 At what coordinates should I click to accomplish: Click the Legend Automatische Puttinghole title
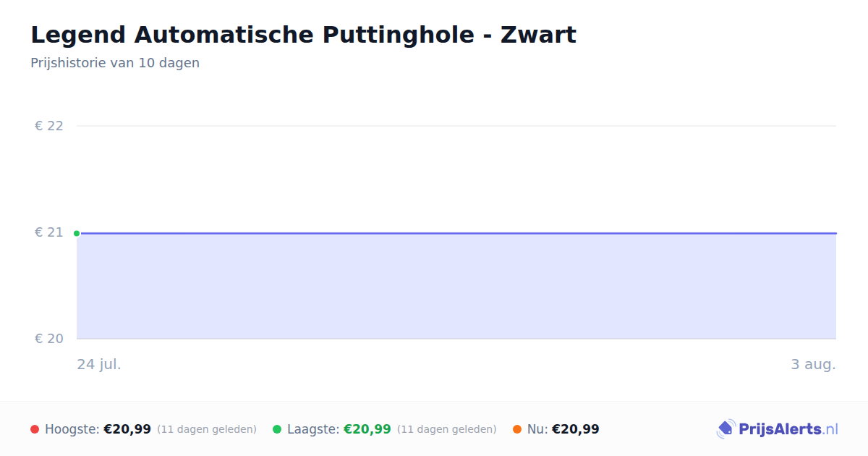(304, 35)
